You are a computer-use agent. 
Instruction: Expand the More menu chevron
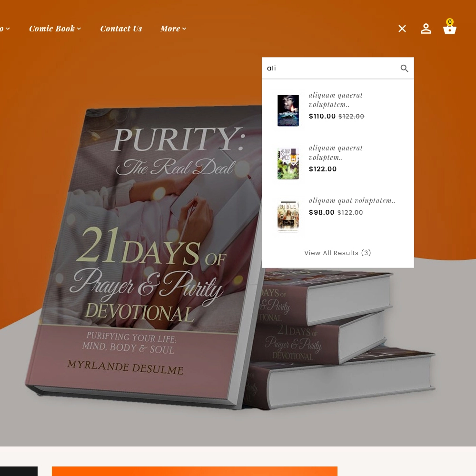(184, 29)
